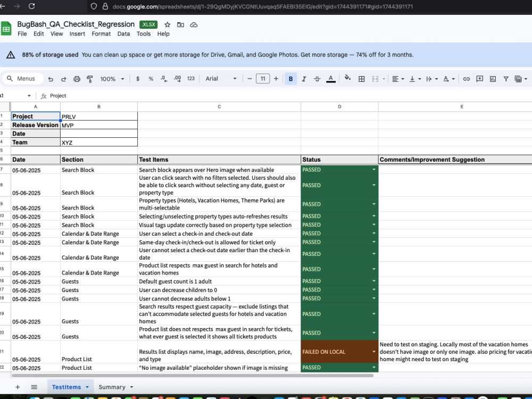Click the insert chart icon
The height and width of the screenshot is (399, 532).
[493, 79]
